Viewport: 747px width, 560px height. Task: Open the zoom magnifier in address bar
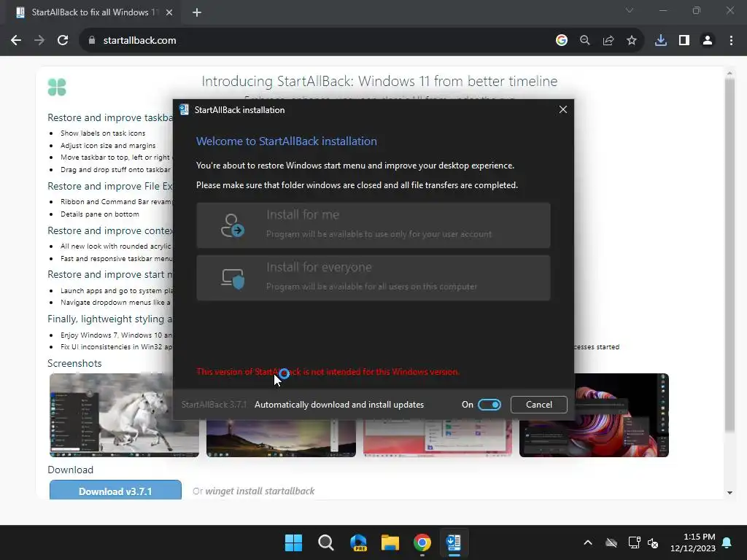tap(585, 41)
